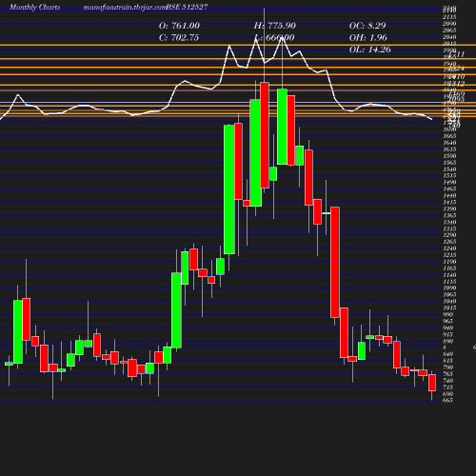Image resolution: width=476 pixels, height=476 pixels.
Task: Click the 1290 price axis label
Action: (x=449, y=235)
